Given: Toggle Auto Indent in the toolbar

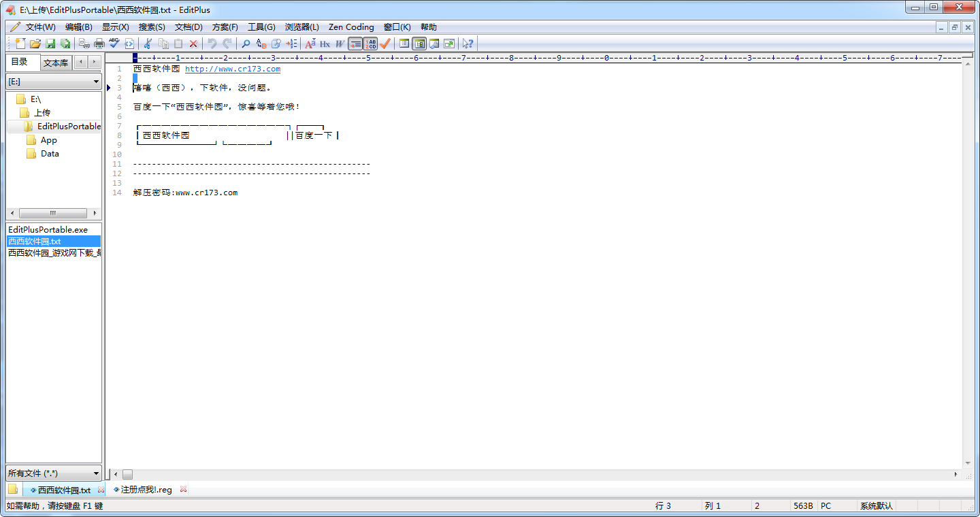Looking at the screenshot, I should (x=355, y=44).
